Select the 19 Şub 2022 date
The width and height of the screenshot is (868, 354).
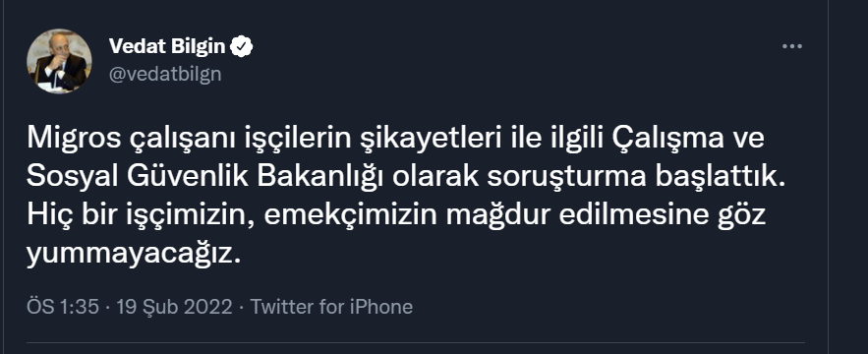[174, 307]
